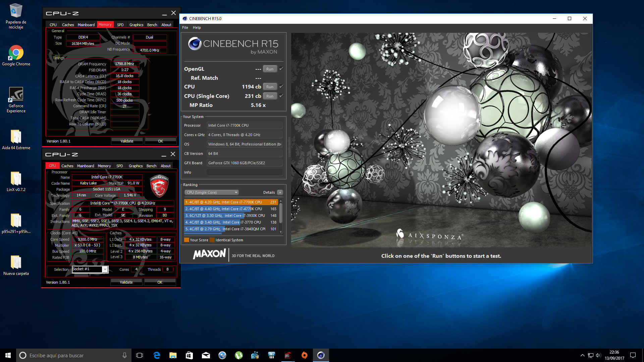Open CPU tab in upper CPU-Z window
The height and width of the screenshot is (362, 644).
point(53,25)
